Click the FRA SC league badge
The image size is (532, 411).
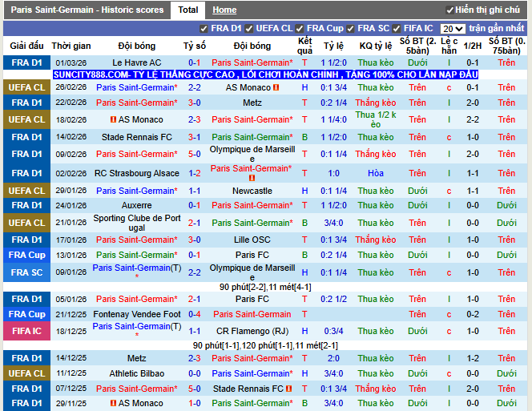(x=26, y=273)
